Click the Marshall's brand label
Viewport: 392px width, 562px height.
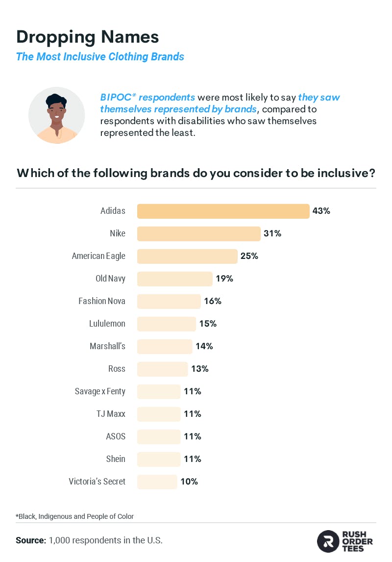[107, 346]
